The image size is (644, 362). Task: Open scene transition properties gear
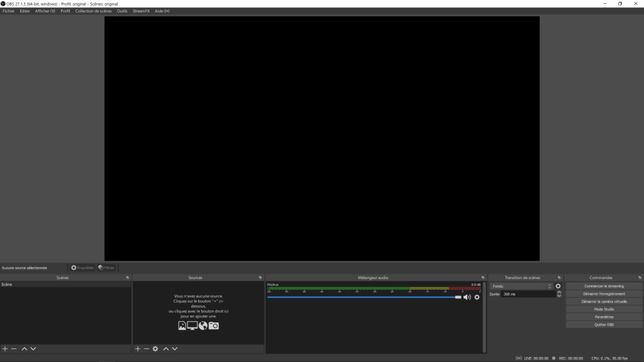558,286
